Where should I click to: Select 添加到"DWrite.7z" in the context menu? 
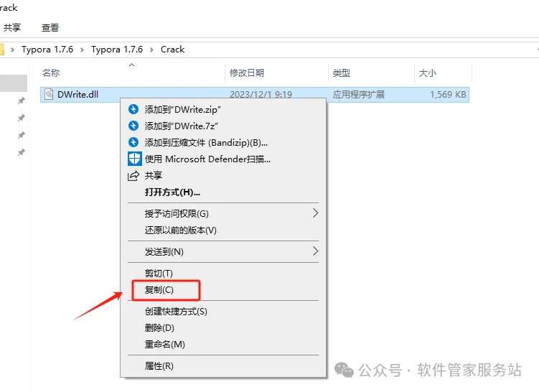pos(223,126)
